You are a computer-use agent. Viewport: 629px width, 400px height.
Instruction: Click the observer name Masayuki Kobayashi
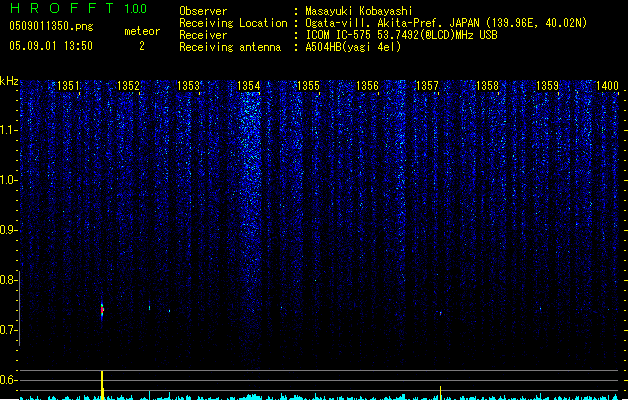point(359,11)
